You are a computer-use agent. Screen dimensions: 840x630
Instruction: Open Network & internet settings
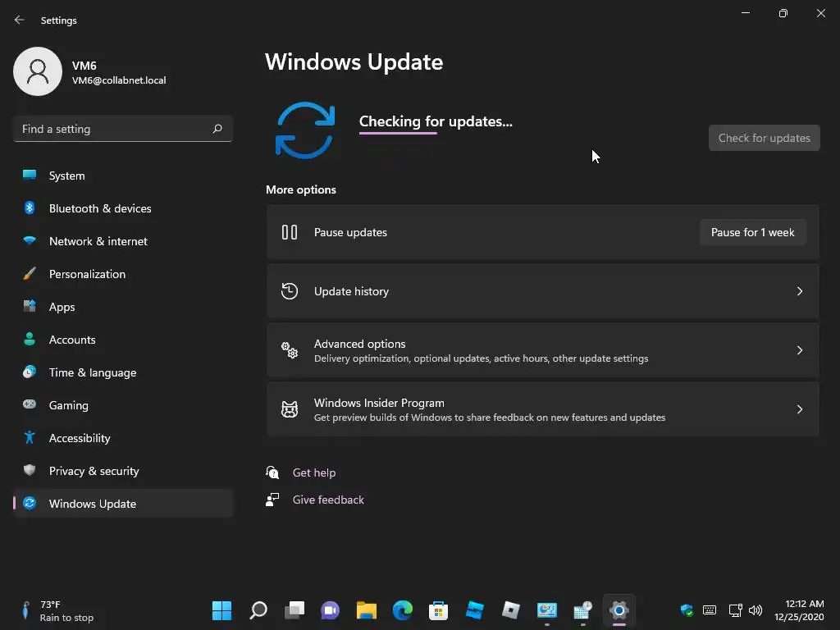click(x=123, y=241)
